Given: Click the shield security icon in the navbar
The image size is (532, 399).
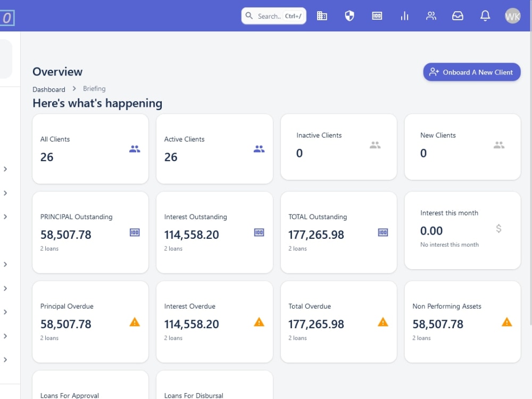Looking at the screenshot, I should pyautogui.click(x=349, y=15).
